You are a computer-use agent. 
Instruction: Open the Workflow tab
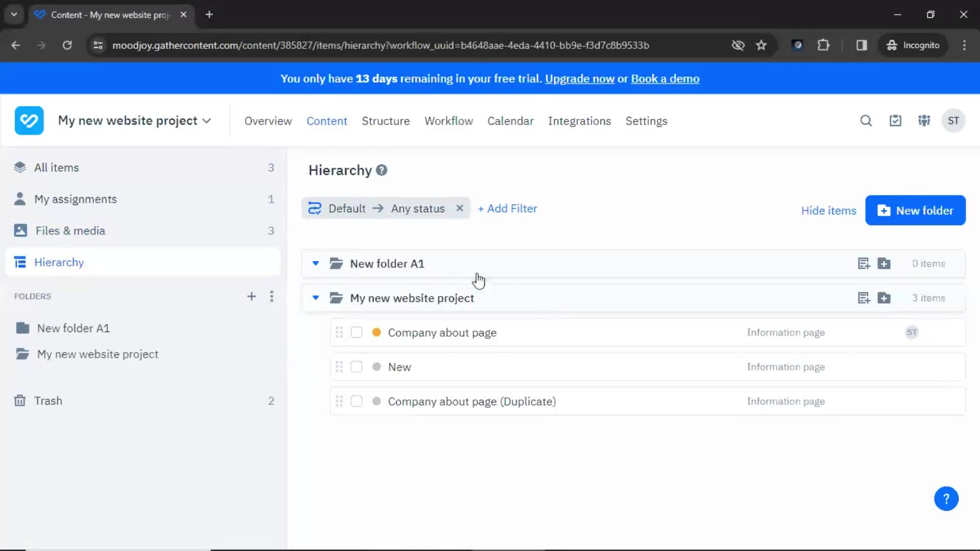[449, 121]
